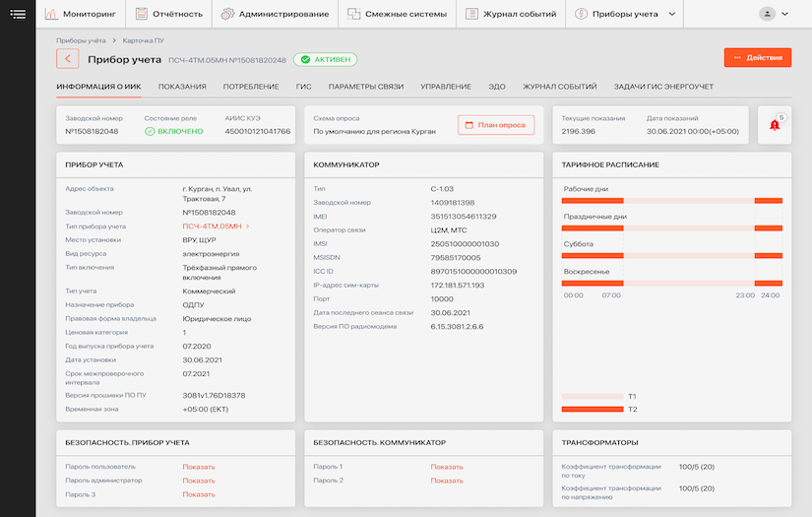
Task: Click the IP address 172.181.571.193
Action: click(458, 286)
